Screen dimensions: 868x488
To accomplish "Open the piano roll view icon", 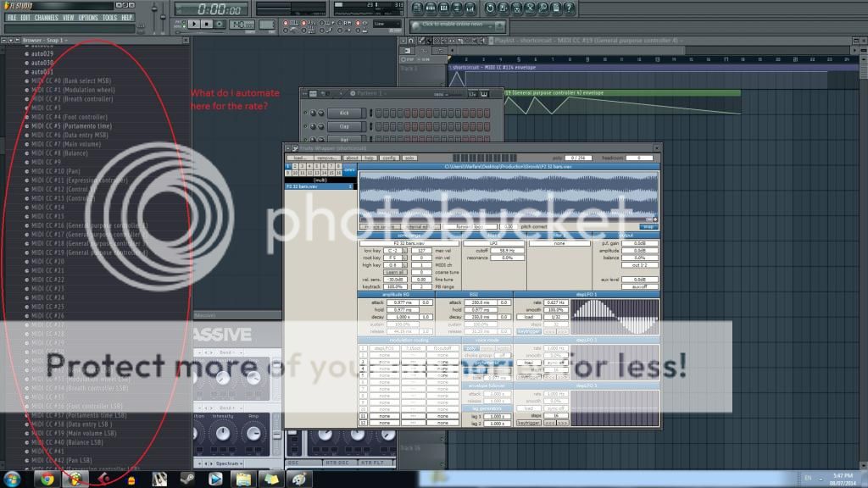I will coord(444,8).
